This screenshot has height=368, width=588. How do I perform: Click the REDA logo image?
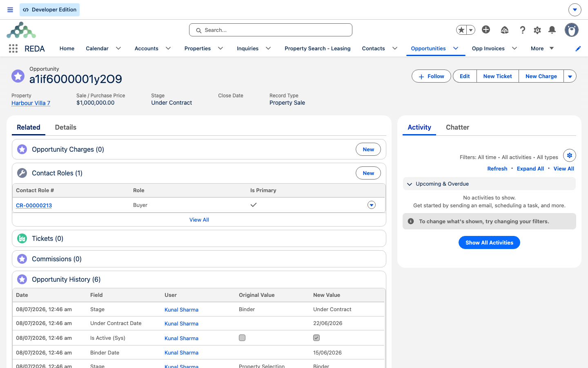(21, 30)
